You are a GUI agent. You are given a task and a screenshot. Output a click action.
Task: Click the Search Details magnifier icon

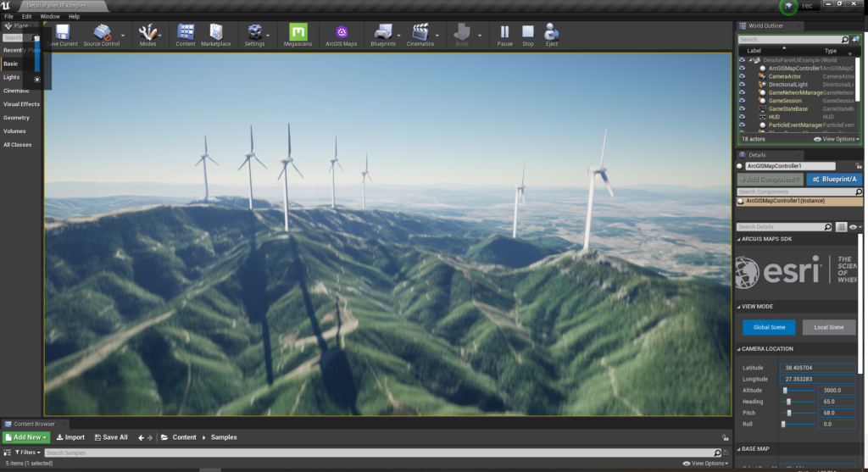[827, 227]
